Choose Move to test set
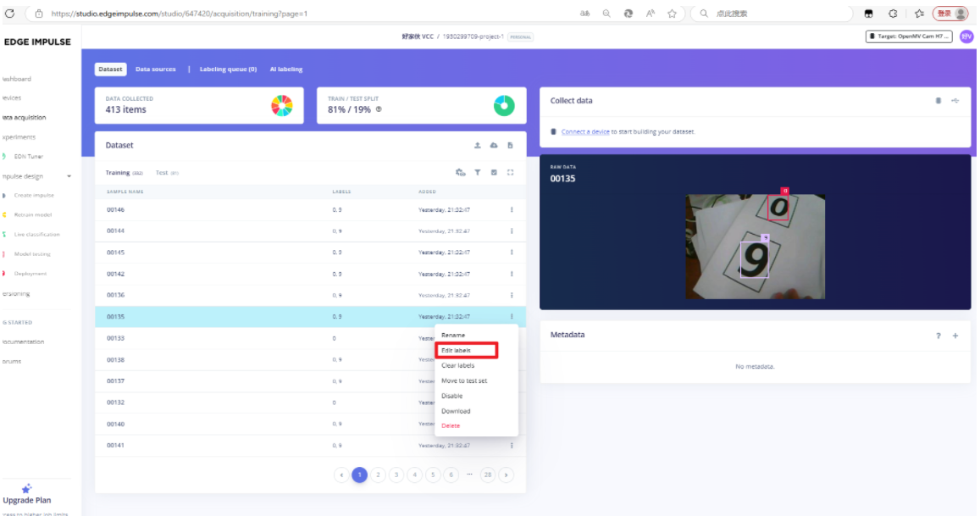Screen dimensions: 980x522 (x=464, y=380)
